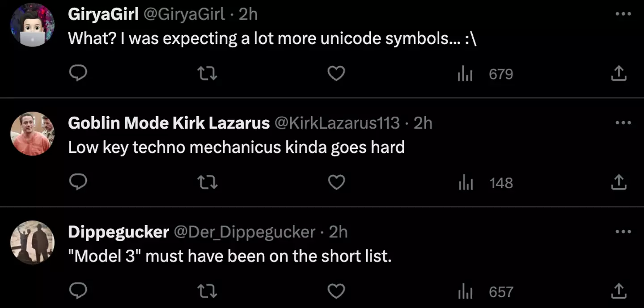Reply to GiryaGirl's tweet
The width and height of the screenshot is (644, 308).
[78, 73]
